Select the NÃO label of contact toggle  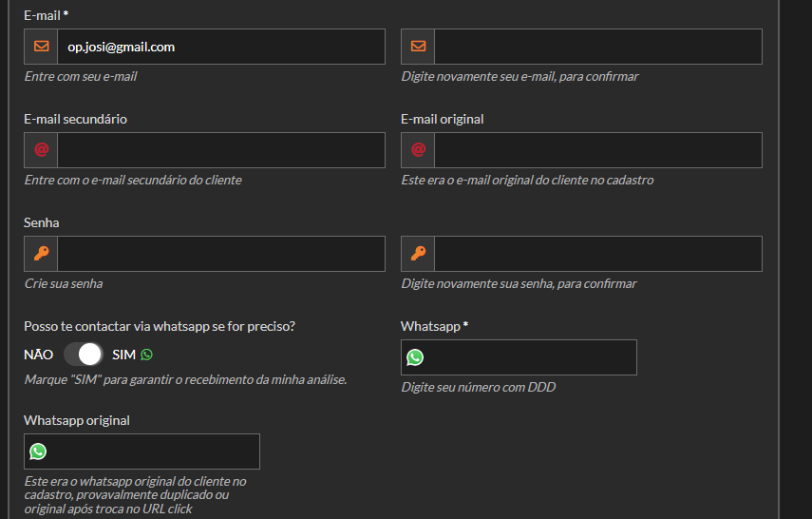click(38, 355)
